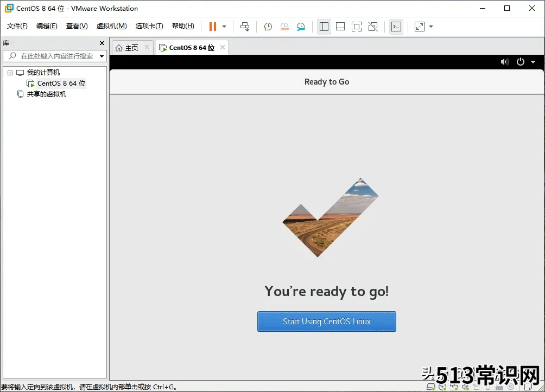Open the 帮助(H) menu

coord(183,26)
